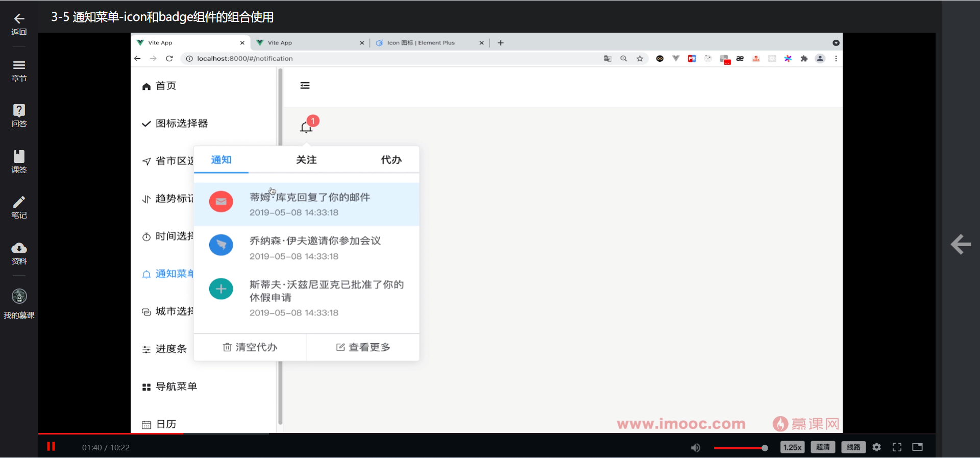Switch the 线路 playback line

[853, 447]
